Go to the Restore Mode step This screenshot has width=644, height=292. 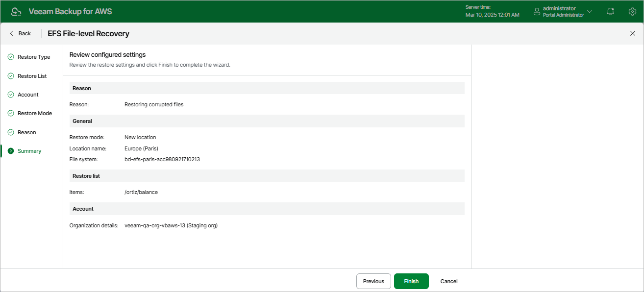coord(34,113)
